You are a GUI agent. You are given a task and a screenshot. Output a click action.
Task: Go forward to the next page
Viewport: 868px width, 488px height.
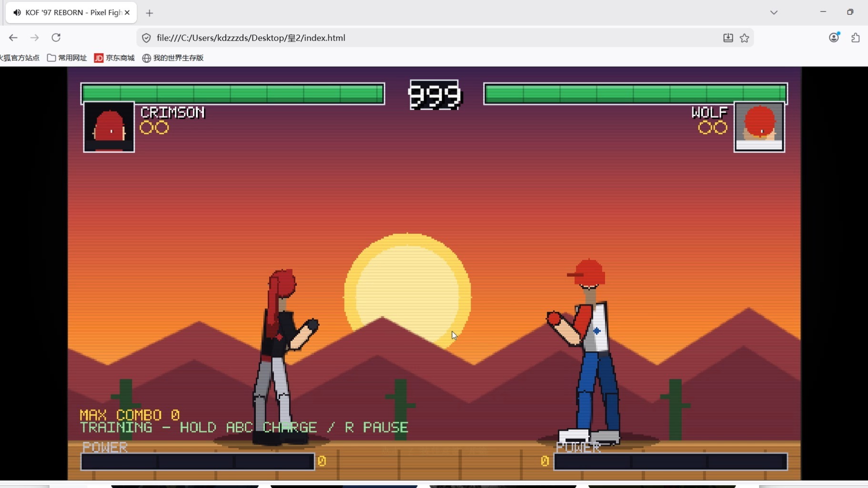pyautogui.click(x=34, y=38)
